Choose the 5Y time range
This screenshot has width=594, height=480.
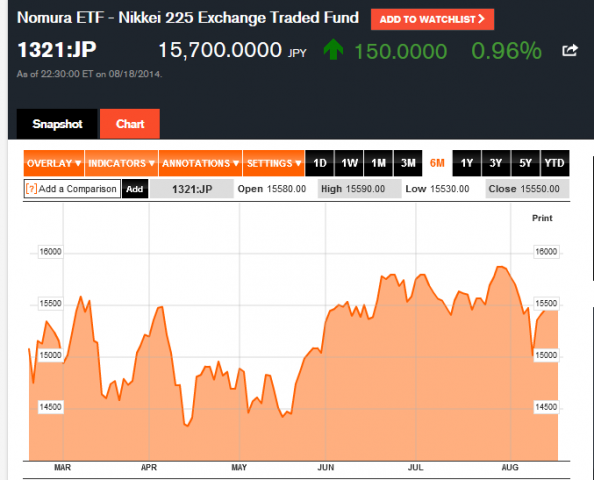(x=525, y=163)
